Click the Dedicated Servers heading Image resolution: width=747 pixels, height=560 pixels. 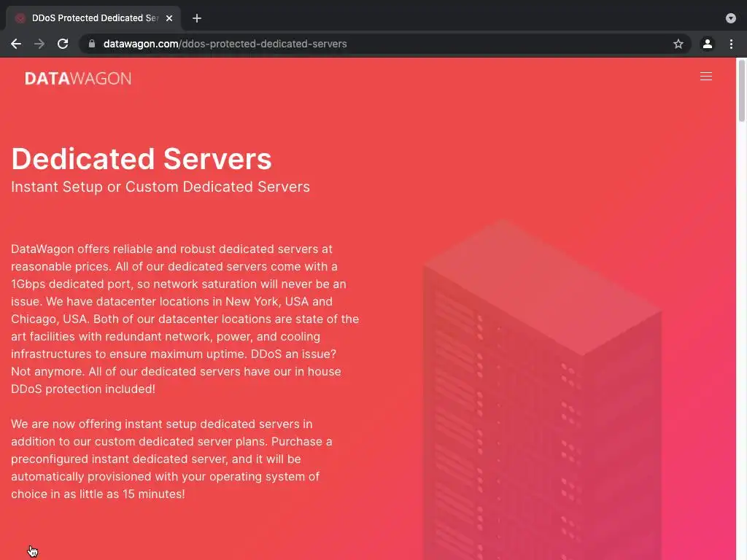coord(142,158)
